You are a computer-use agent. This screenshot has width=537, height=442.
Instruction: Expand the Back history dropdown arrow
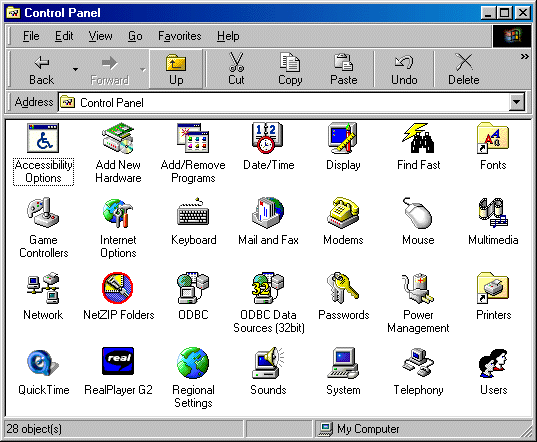point(75,70)
